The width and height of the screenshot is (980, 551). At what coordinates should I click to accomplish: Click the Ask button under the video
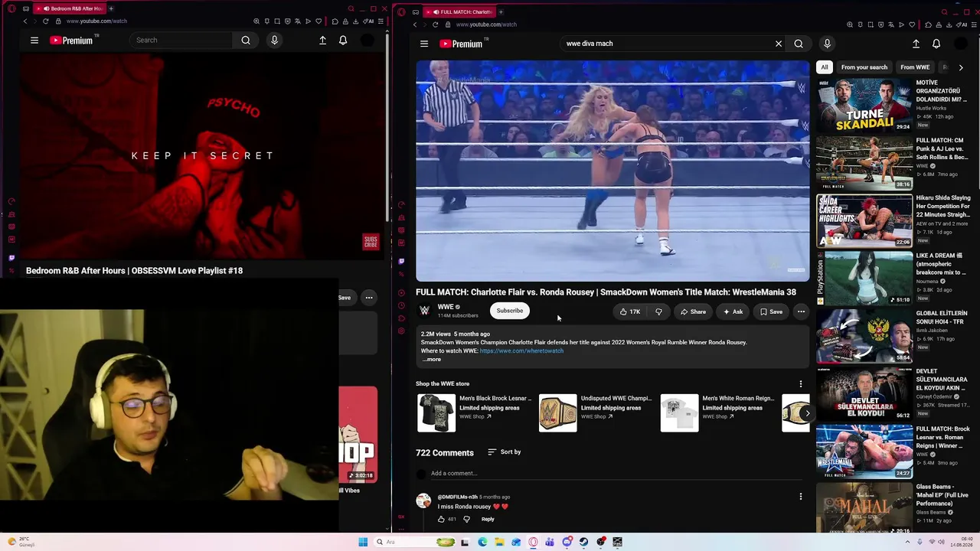[733, 311]
